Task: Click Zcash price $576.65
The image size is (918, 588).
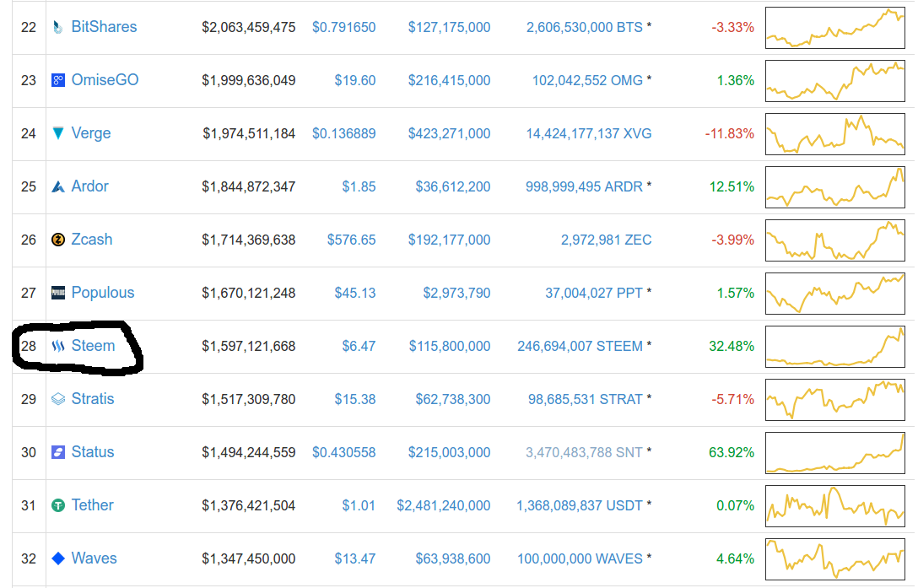Action: (351, 240)
